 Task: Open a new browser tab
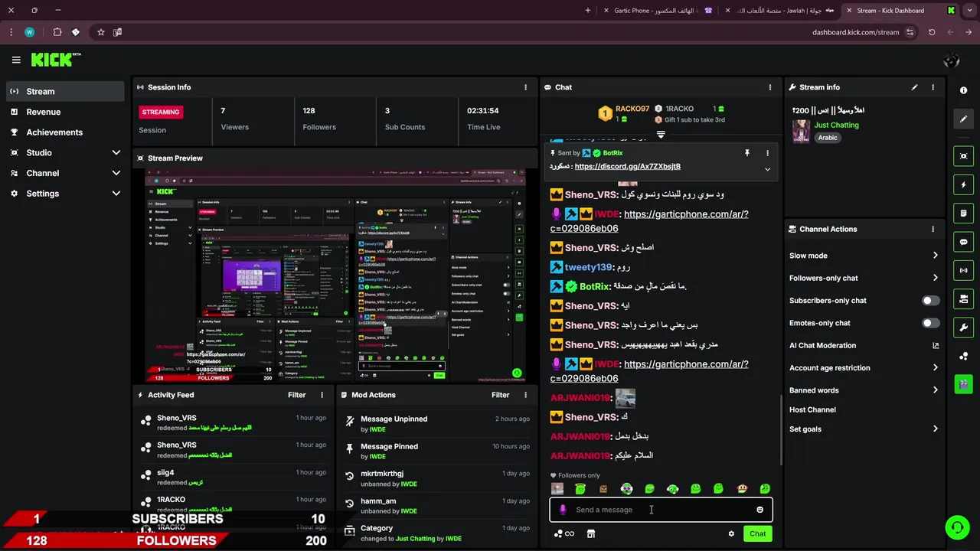(x=588, y=11)
